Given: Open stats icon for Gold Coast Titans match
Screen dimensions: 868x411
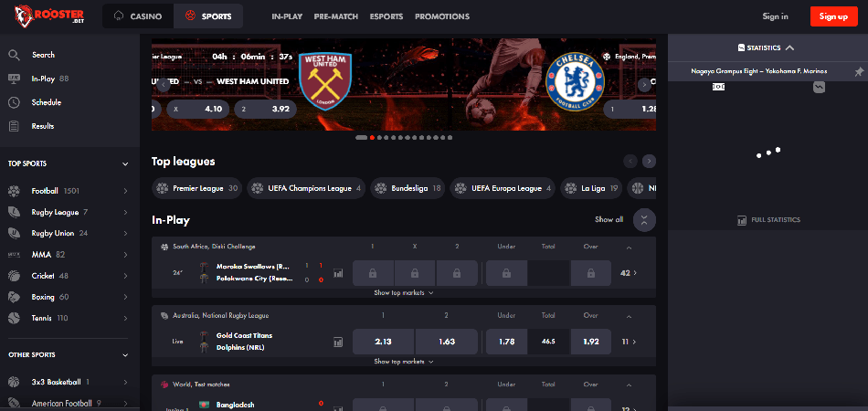Looking at the screenshot, I should click(338, 342).
